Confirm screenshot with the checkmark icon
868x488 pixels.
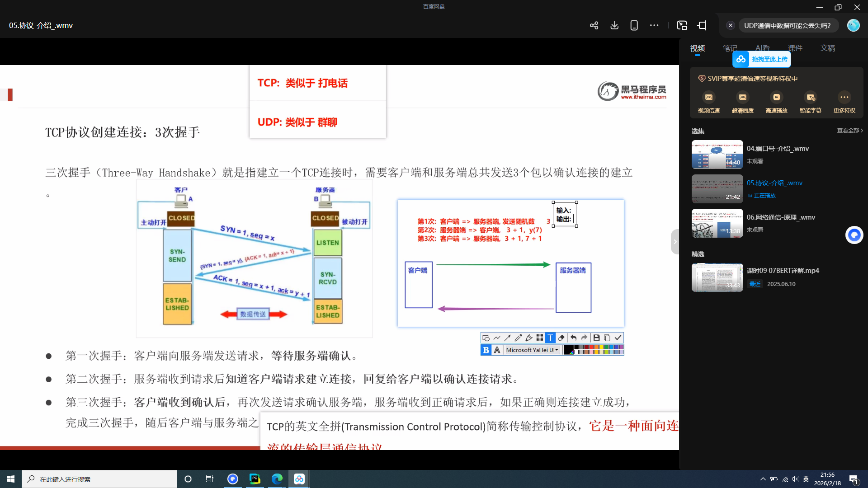(618, 338)
